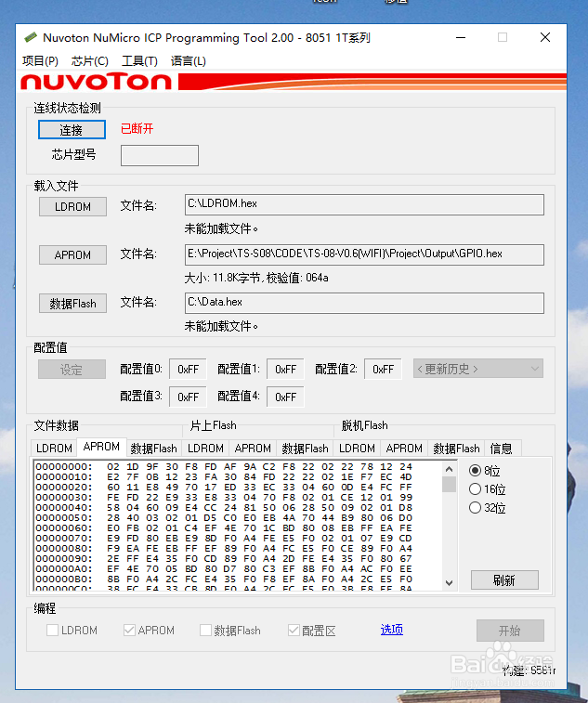The height and width of the screenshot is (703, 588).
Task: Click the hex view scrollbar thumb
Action: (x=449, y=484)
